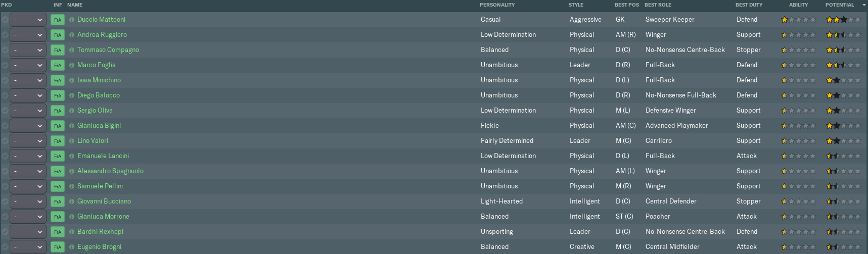The image size is (868, 254).
Task: Click Duccio Matteoni's potential star rating
Action: point(843,20)
